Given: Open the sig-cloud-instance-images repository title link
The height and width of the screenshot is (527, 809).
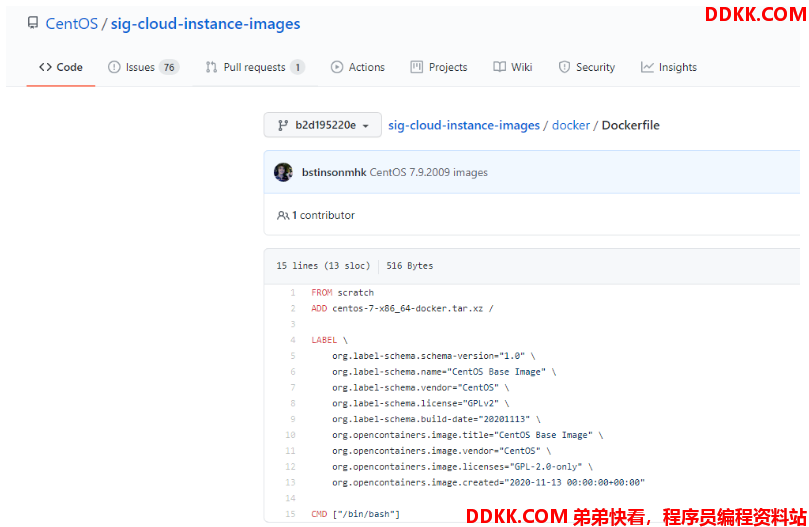Looking at the screenshot, I should tap(205, 24).
